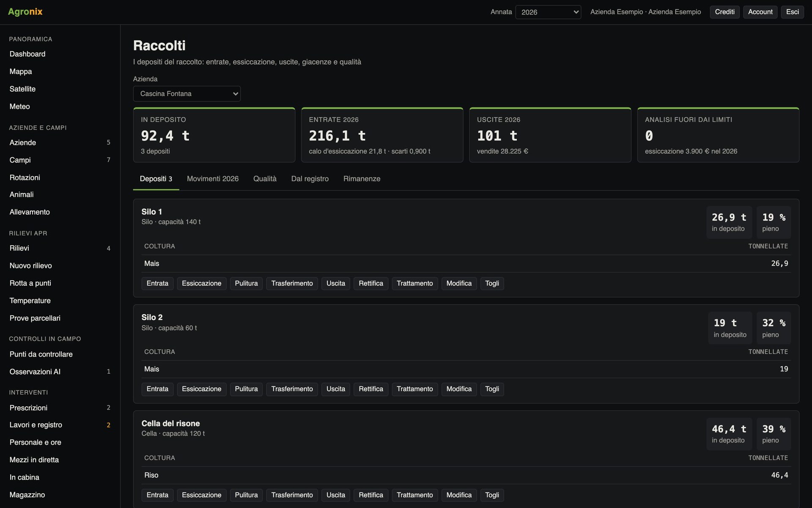
Task: Open Lavori e registro in sidebar
Action: pos(60,425)
